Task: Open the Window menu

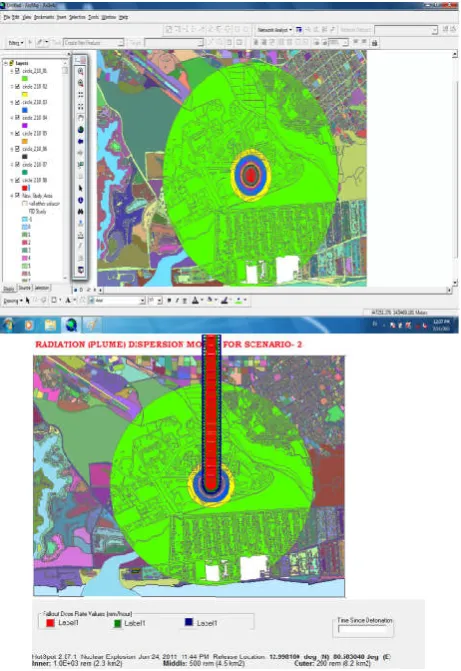Action: pyautogui.click(x=109, y=17)
